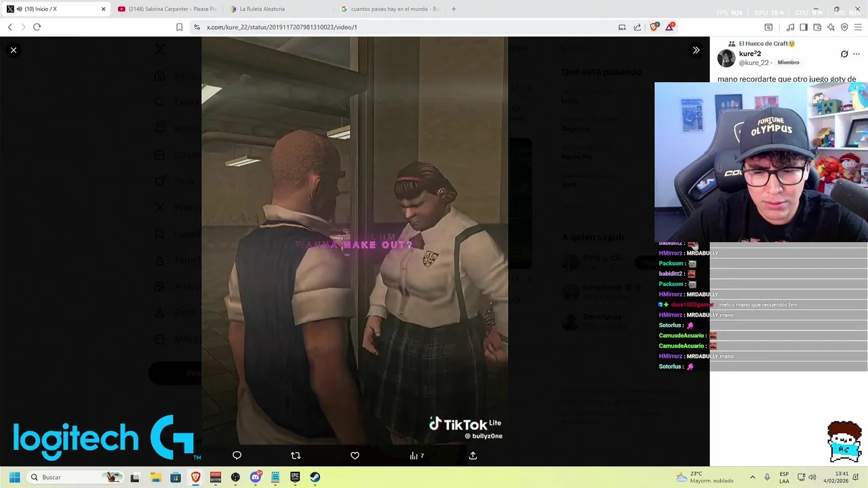Open Voicemeeter from taskbar
This screenshot has width=868, height=488.
[x=216, y=477]
